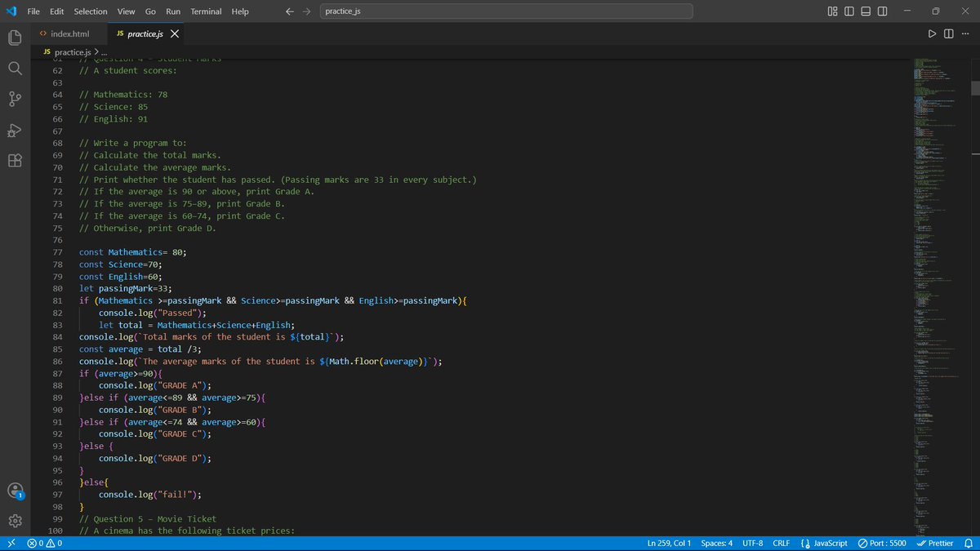Open the Customize Layout icon
Image resolution: width=980 pixels, height=551 pixels.
point(832,11)
